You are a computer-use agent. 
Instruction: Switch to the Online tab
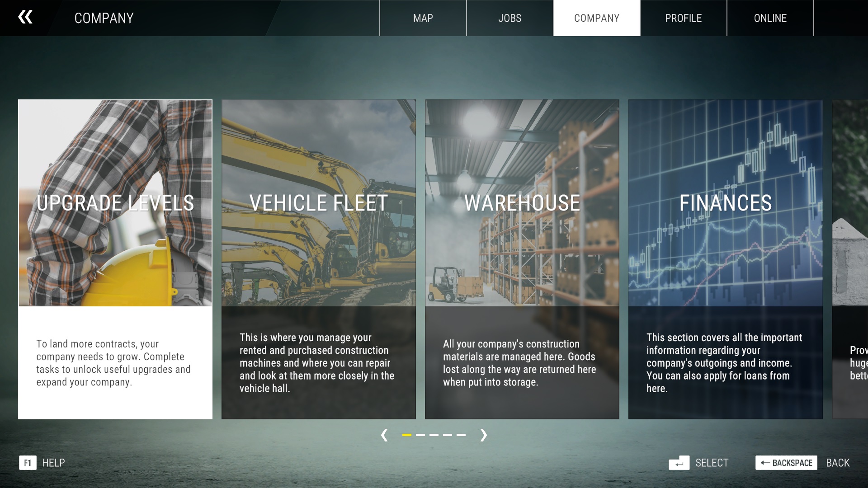click(770, 18)
